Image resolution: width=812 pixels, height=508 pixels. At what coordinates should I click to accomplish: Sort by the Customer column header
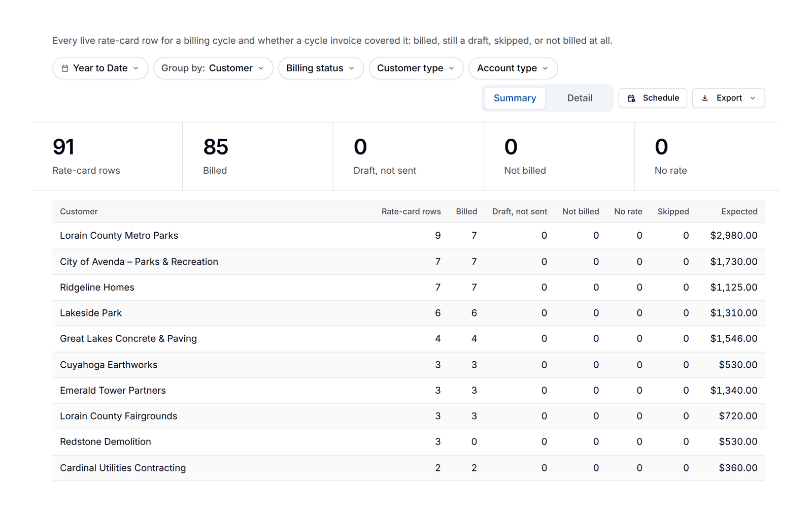[79, 212]
